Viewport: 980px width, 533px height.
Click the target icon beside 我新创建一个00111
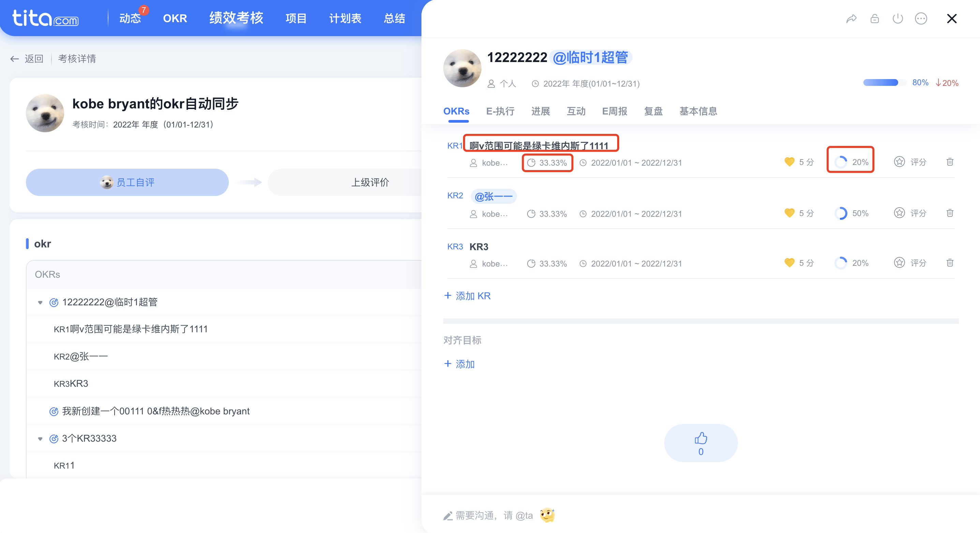point(54,411)
